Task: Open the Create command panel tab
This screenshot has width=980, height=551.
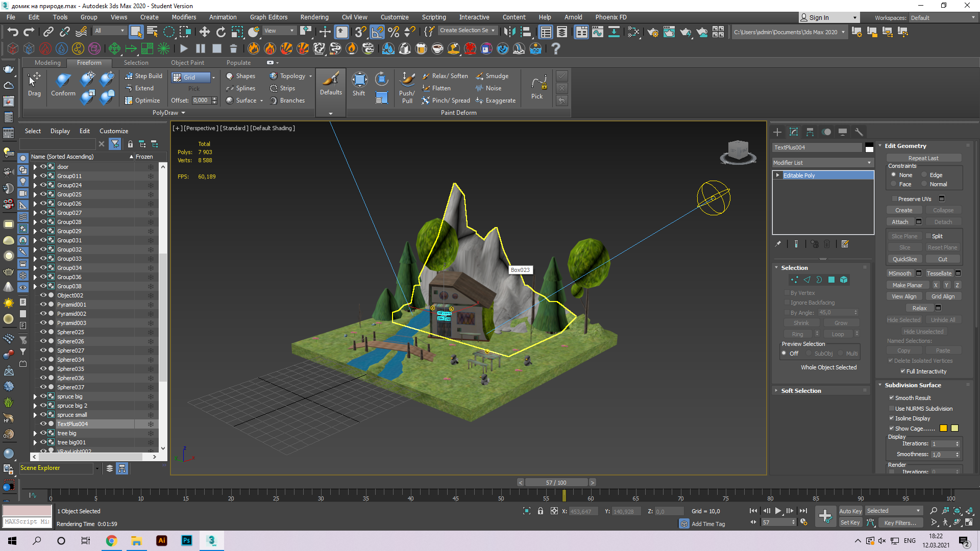Action: click(x=777, y=132)
